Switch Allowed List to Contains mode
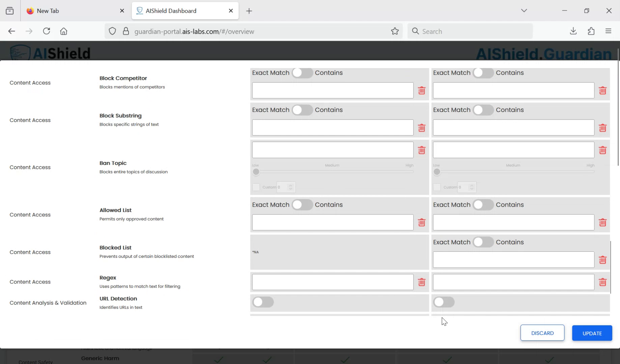620x364 pixels. [303, 205]
